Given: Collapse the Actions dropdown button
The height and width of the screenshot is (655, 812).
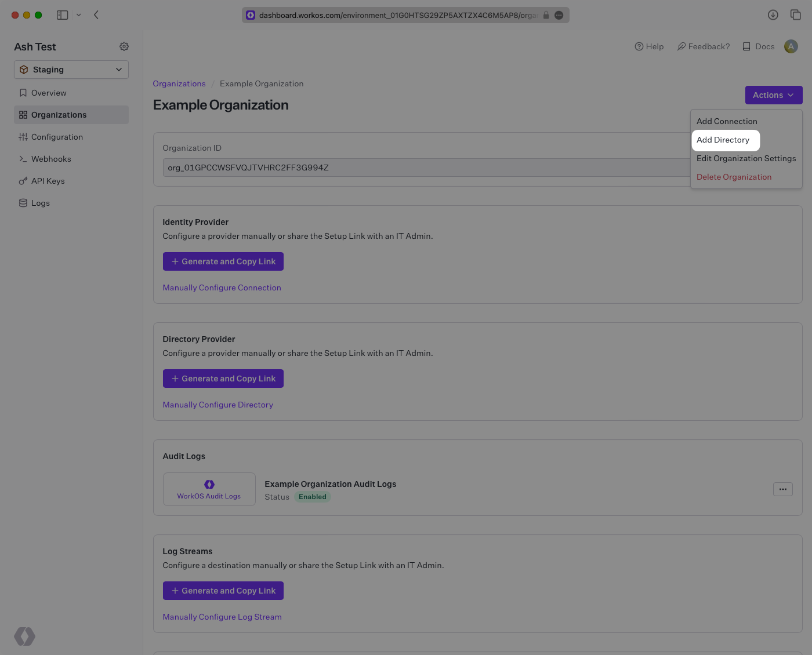Looking at the screenshot, I should pos(773,95).
